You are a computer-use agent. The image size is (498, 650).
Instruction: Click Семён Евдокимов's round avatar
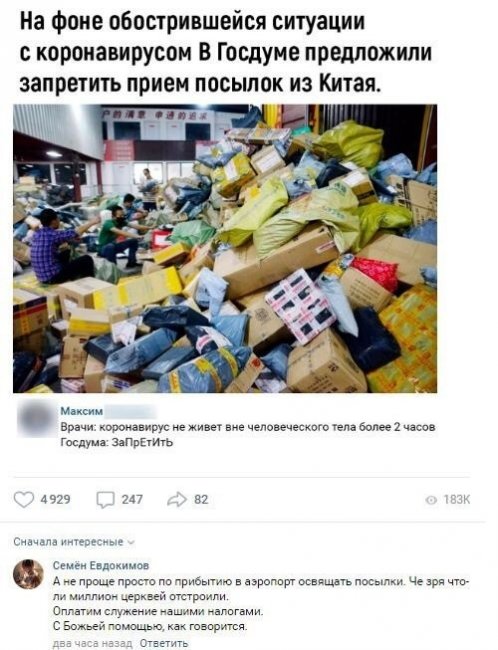28,574
